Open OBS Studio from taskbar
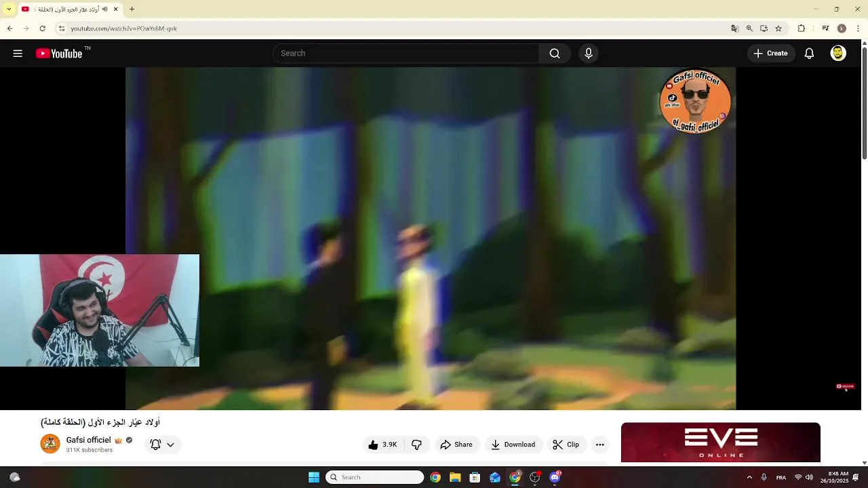The image size is (868, 488). point(535,477)
